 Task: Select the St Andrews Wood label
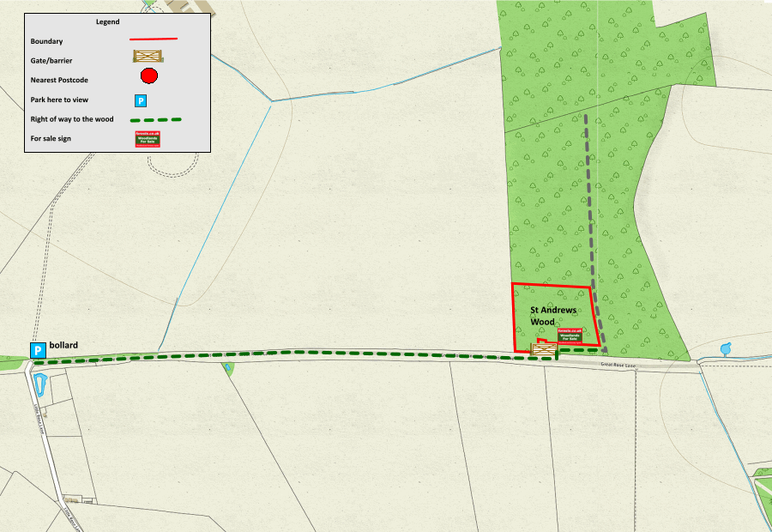[553, 316]
